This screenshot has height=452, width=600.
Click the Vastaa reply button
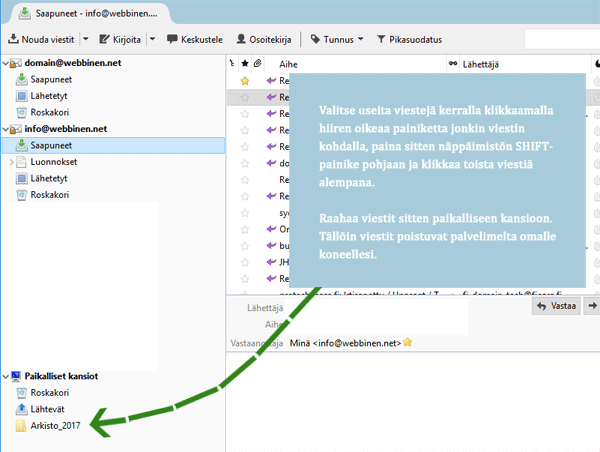[x=556, y=306]
